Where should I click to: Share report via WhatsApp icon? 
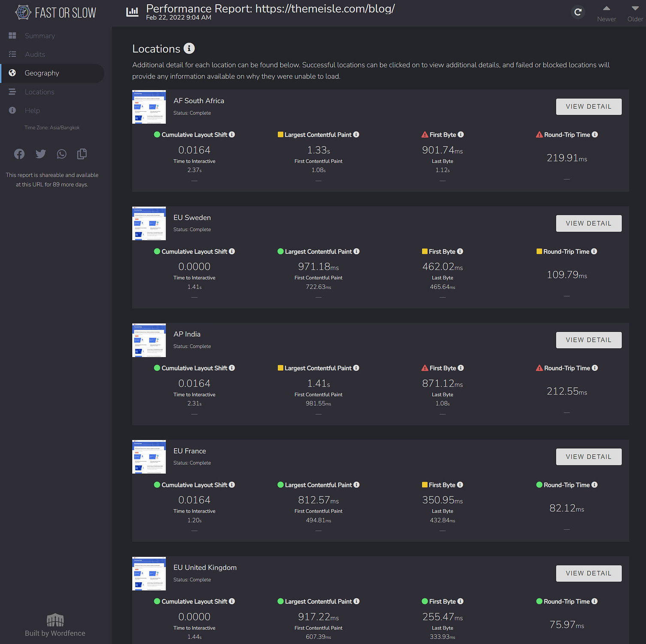pos(62,154)
